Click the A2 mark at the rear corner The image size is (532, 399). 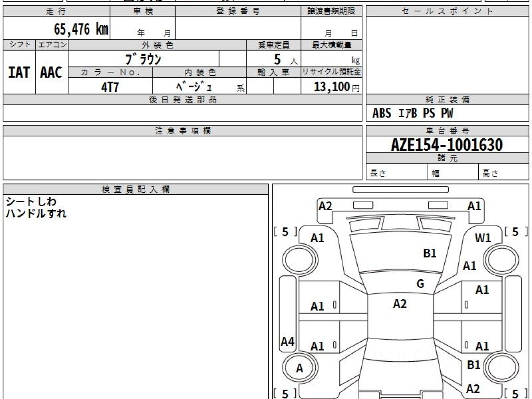(473, 389)
